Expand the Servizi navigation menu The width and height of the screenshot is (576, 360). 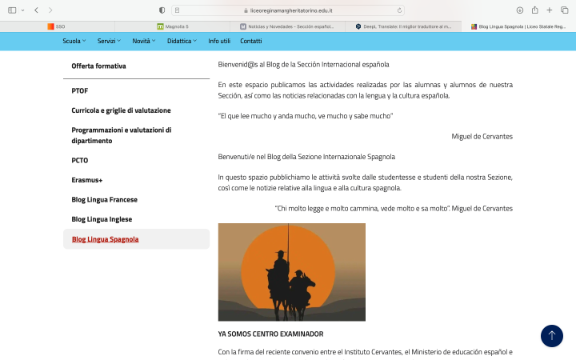point(109,41)
